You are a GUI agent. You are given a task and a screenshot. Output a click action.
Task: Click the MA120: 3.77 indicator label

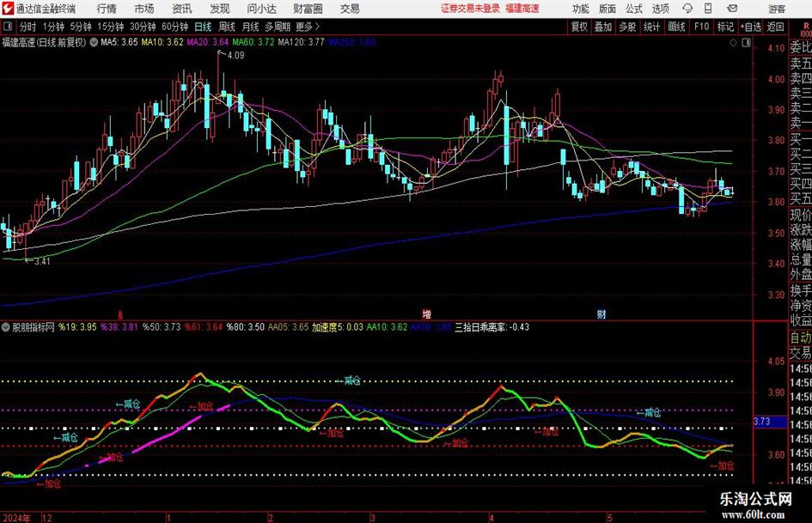(x=301, y=42)
